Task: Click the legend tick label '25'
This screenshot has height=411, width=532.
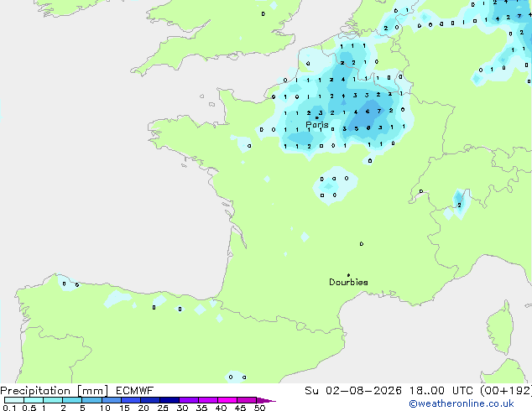Action: (x=163, y=408)
